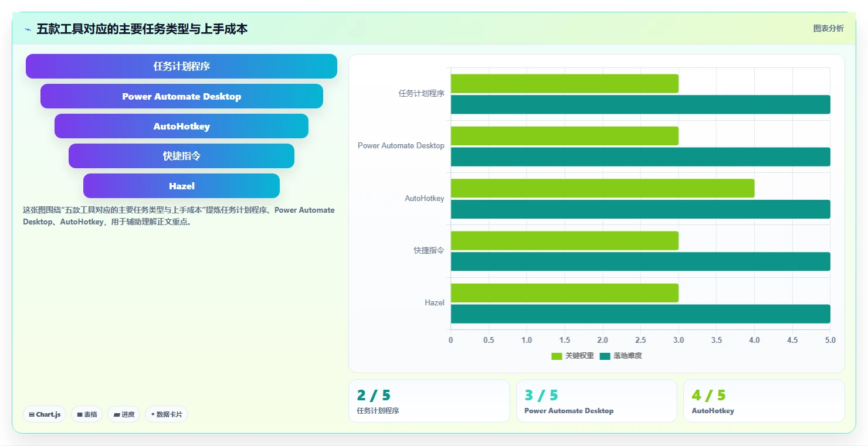Select the AutoHotkey funnel bar
This screenshot has width=868, height=446.
(x=181, y=126)
